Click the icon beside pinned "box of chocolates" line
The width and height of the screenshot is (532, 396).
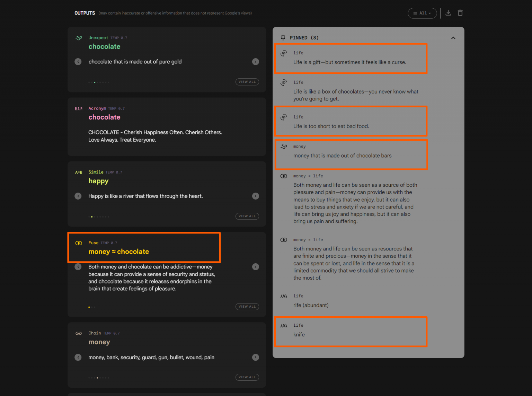(x=284, y=82)
